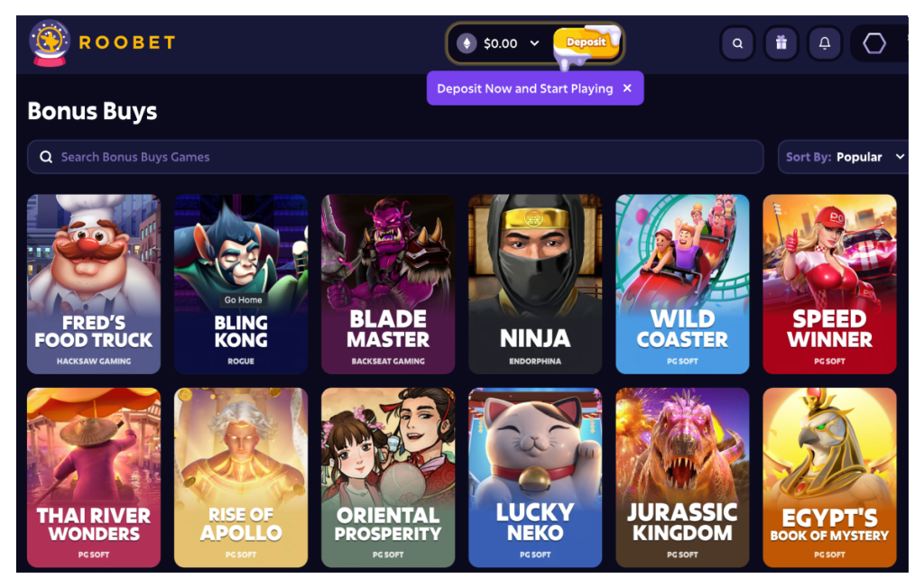Image resolution: width=924 pixels, height=588 pixels.
Task: Click the ROOBET wordmark link
Action: [127, 43]
